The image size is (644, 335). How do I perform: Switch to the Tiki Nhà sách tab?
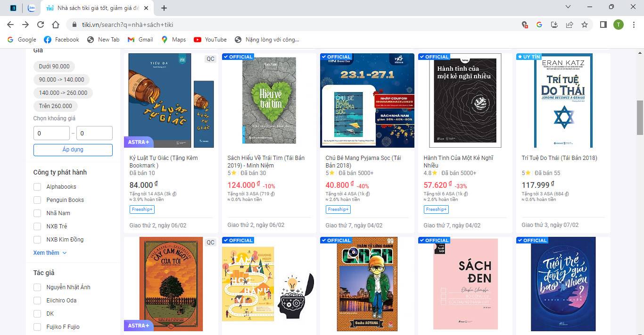97,8
